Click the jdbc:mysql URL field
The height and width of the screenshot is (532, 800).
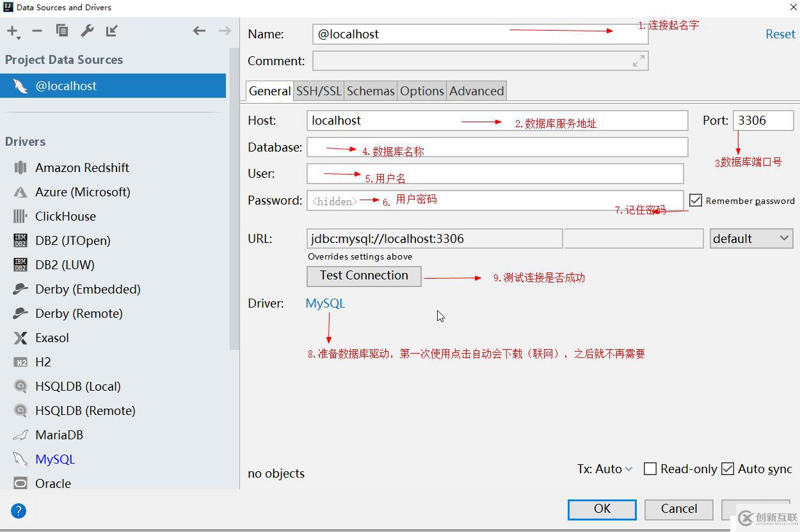click(435, 239)
